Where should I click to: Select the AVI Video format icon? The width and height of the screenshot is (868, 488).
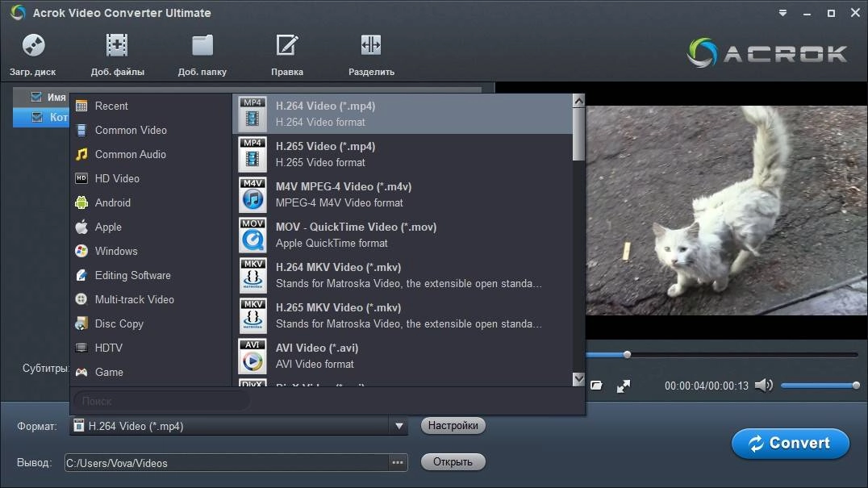pos(252,356)
